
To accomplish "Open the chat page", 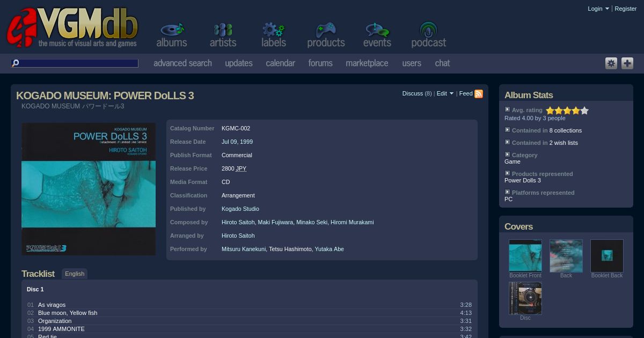I will coord(442,63).
